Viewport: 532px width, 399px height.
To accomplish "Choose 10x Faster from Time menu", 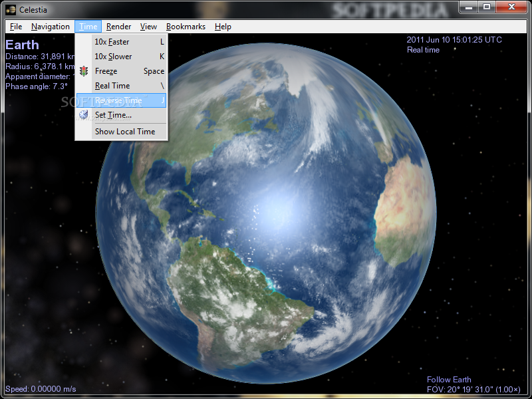I will click(121, 42).
